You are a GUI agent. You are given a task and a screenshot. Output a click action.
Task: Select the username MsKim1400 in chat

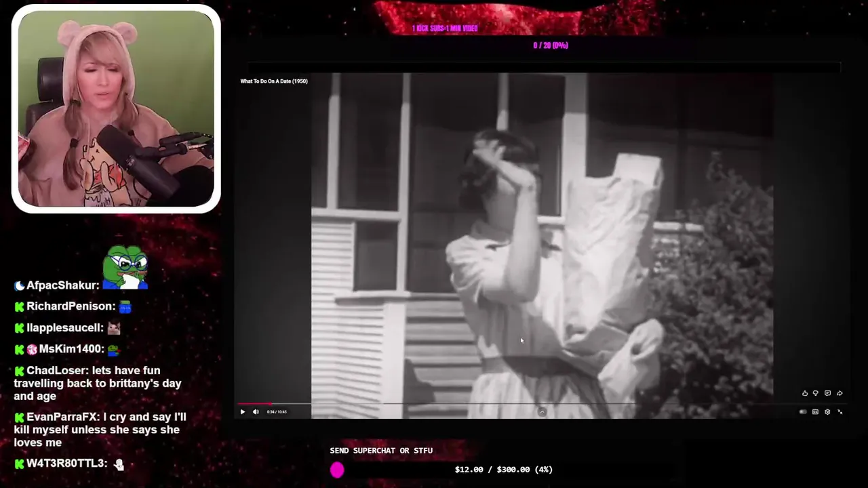71,348
